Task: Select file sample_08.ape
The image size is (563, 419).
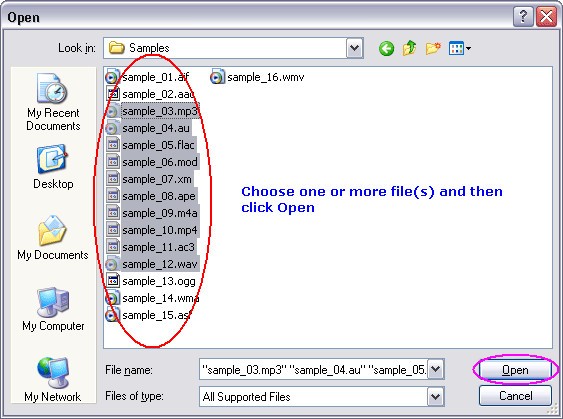Action: tap(151, 196)
